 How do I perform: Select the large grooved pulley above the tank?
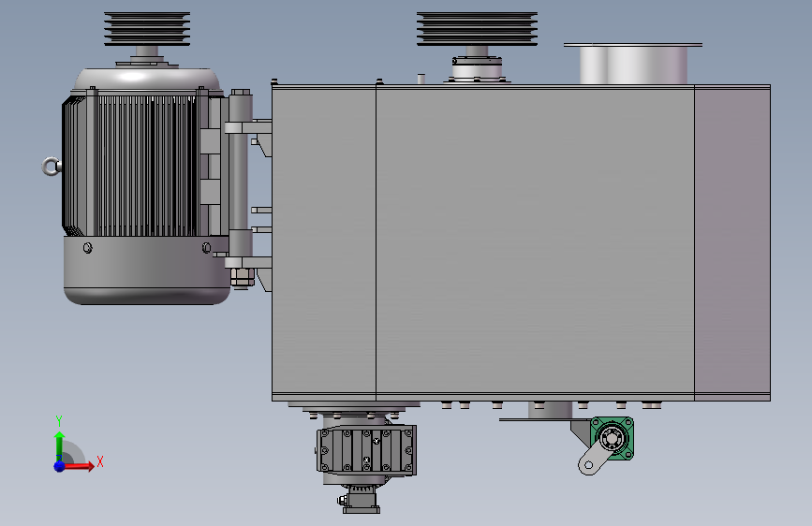click(477, 29)
